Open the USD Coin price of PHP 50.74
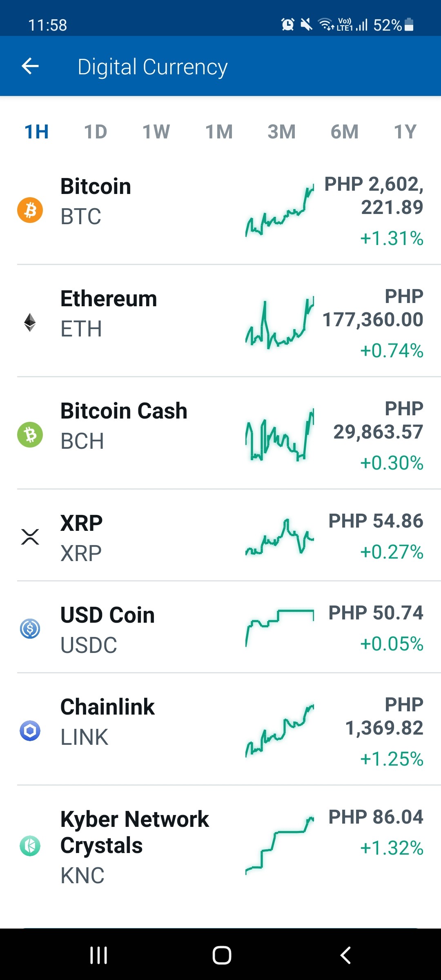This screenshot has width=441, height=980. [x=376, y=613]
